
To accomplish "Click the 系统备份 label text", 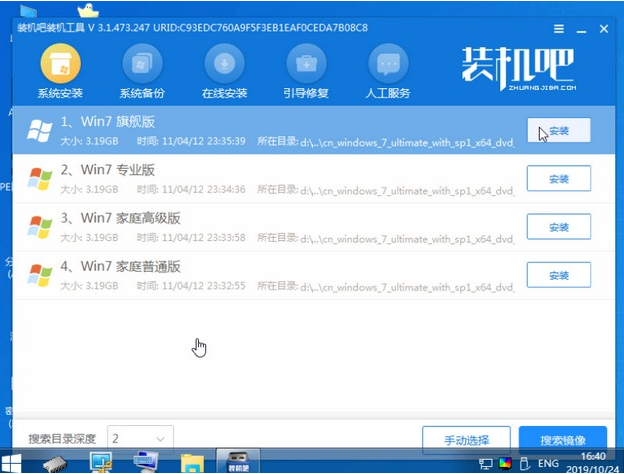I will coord(142,93).
